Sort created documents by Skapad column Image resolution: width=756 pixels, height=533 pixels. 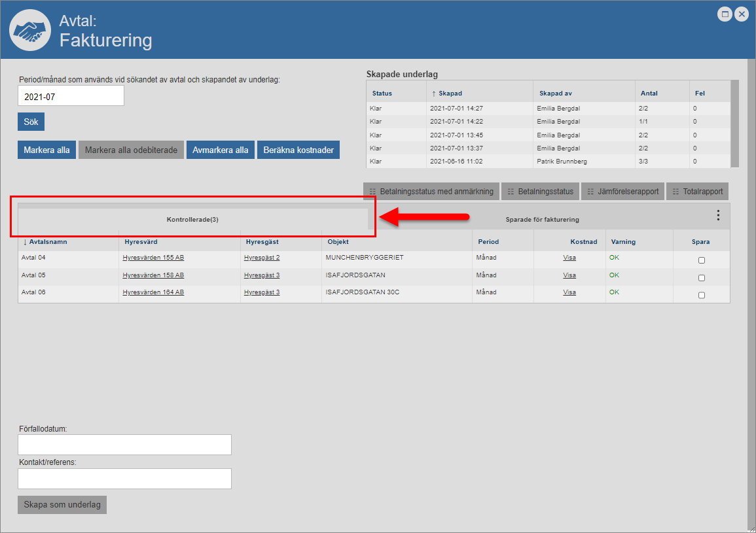click(x=450, y=94)
